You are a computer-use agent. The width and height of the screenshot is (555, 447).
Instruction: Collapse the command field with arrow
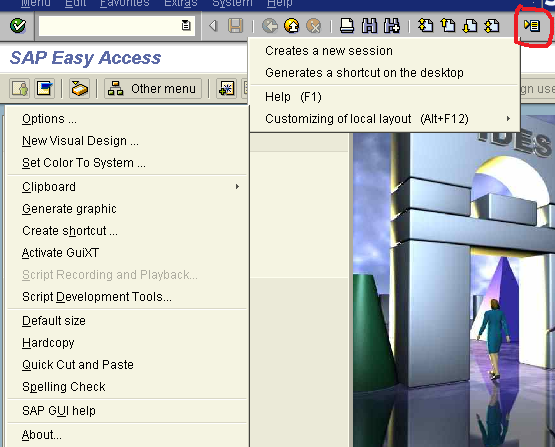213,25
